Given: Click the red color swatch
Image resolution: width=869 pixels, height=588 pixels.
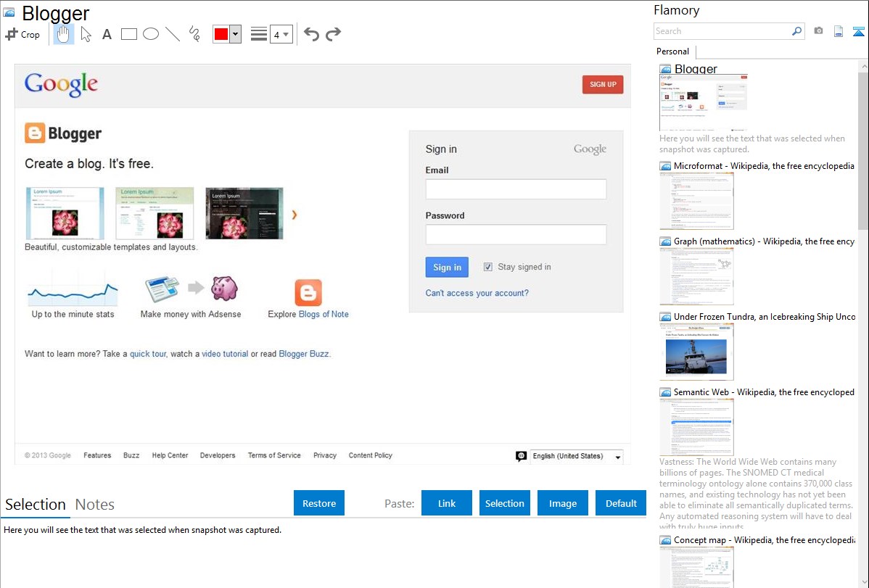Looking at the screenshot, I should (221, 34).
